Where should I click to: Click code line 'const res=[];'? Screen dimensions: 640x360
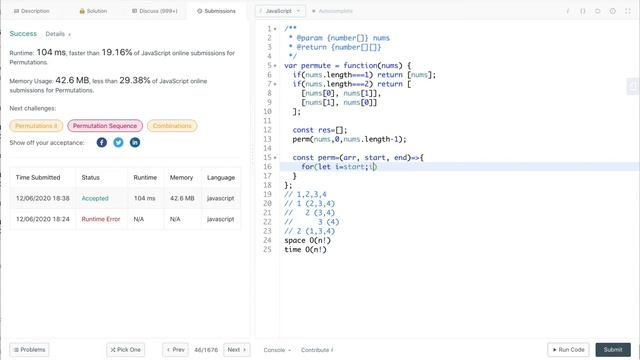pos(320,130)
